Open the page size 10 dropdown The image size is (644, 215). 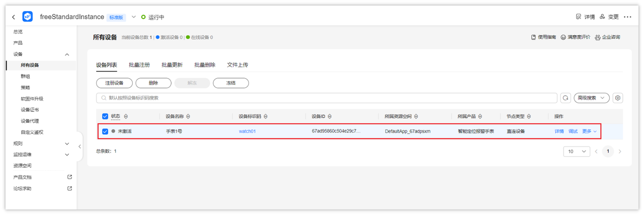[x=577, y=151]
